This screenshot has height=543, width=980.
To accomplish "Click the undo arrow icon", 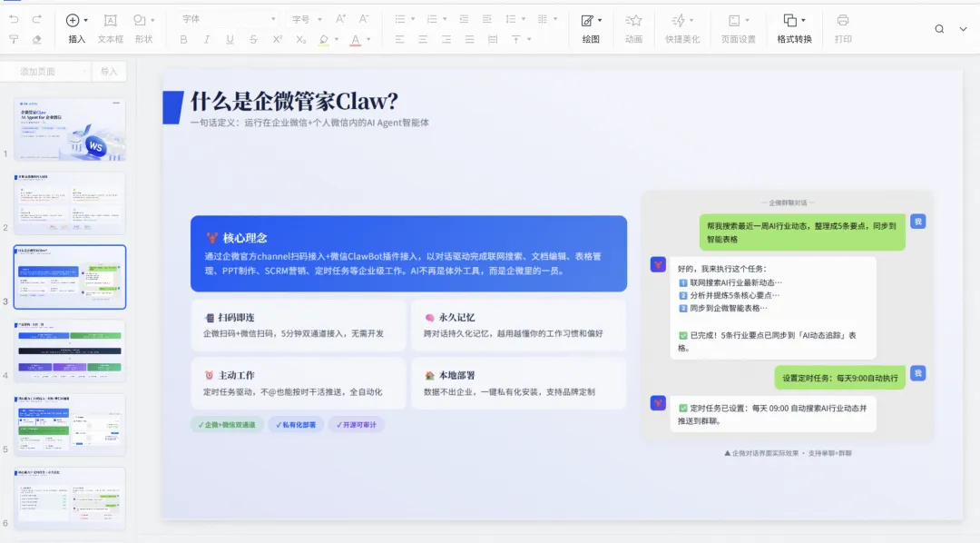I will 14,19.
